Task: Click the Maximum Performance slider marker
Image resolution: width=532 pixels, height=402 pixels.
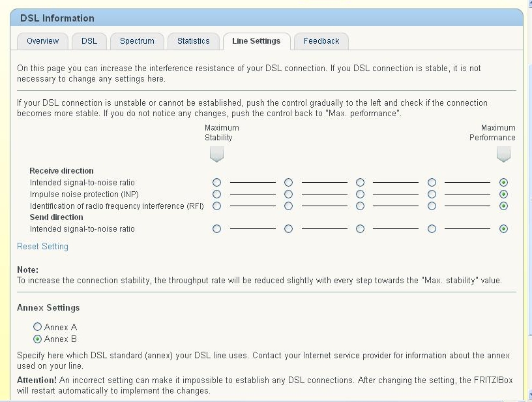Action: (503, 154)
